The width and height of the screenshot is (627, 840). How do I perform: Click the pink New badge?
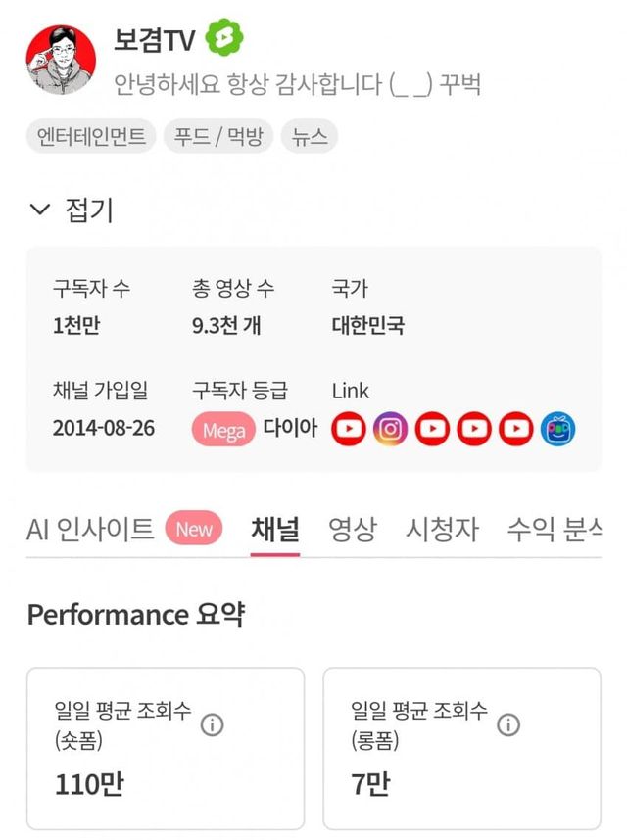[194, 530]
